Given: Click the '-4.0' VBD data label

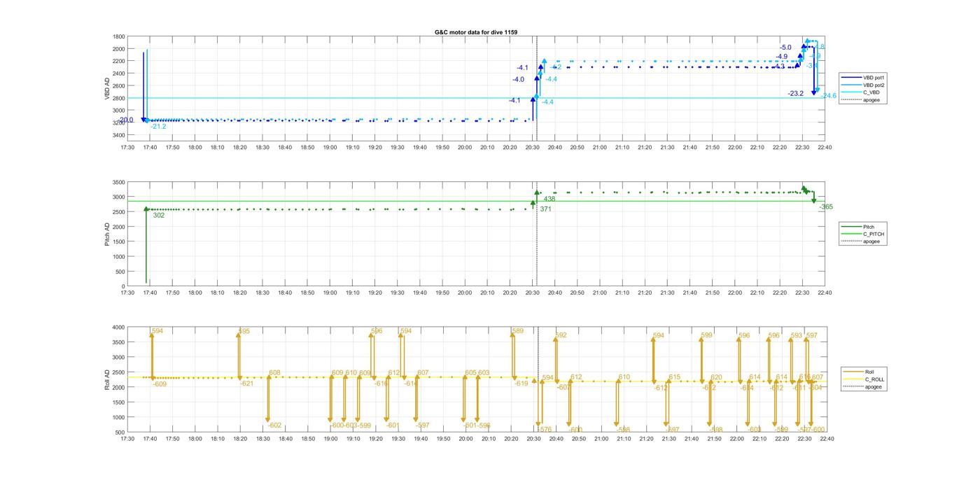Looking at the screenshot, I should (x=518, y=80).
